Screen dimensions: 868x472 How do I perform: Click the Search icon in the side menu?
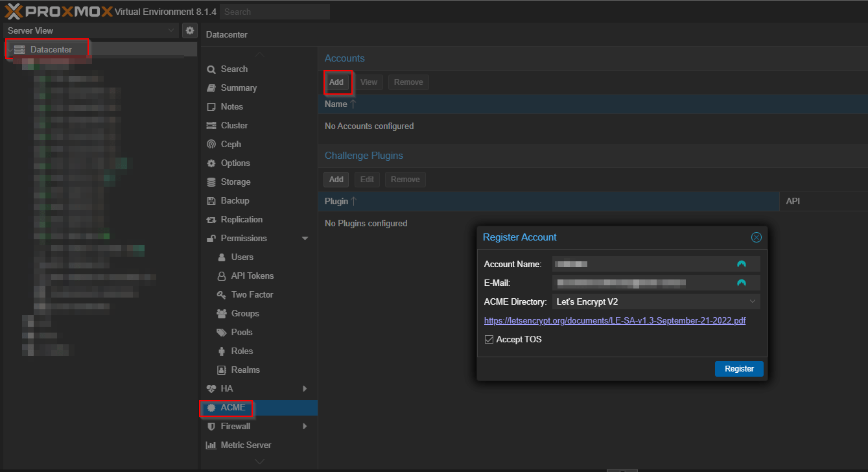tap(211, 69)
